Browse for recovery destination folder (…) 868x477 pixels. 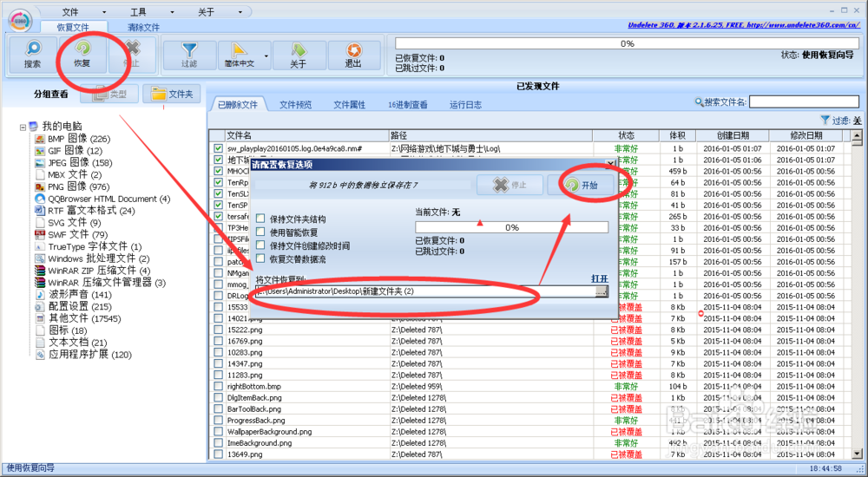coord(602,291)
